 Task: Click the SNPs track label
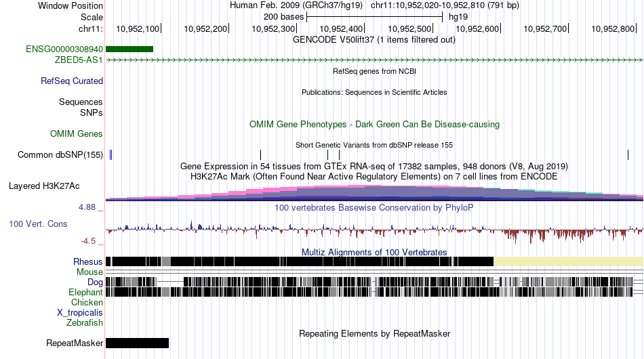click(92, 112)
